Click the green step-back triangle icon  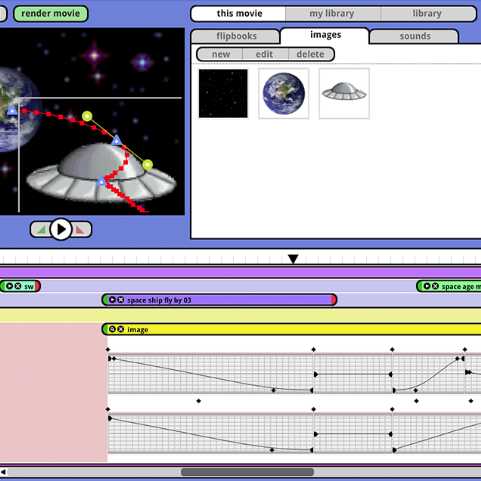[42, 230]
